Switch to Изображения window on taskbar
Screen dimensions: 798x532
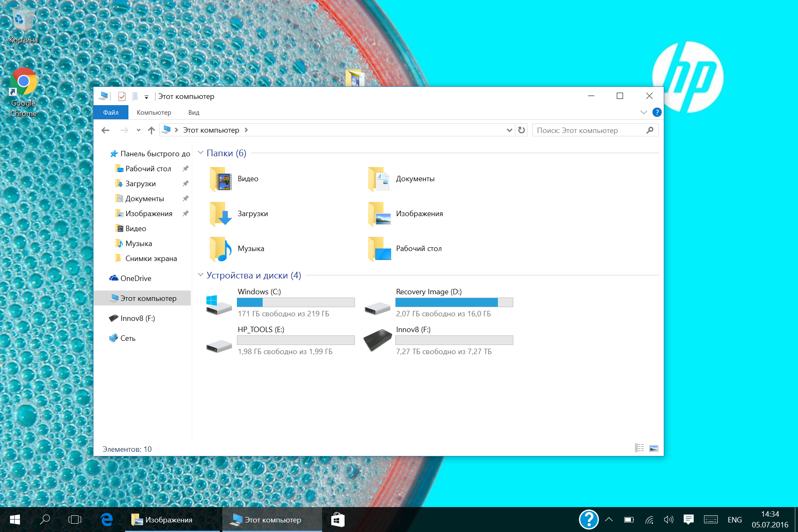[172, 520]
